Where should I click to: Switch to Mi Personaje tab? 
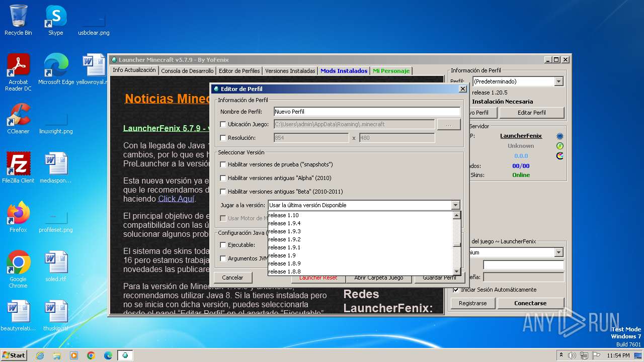391,71
